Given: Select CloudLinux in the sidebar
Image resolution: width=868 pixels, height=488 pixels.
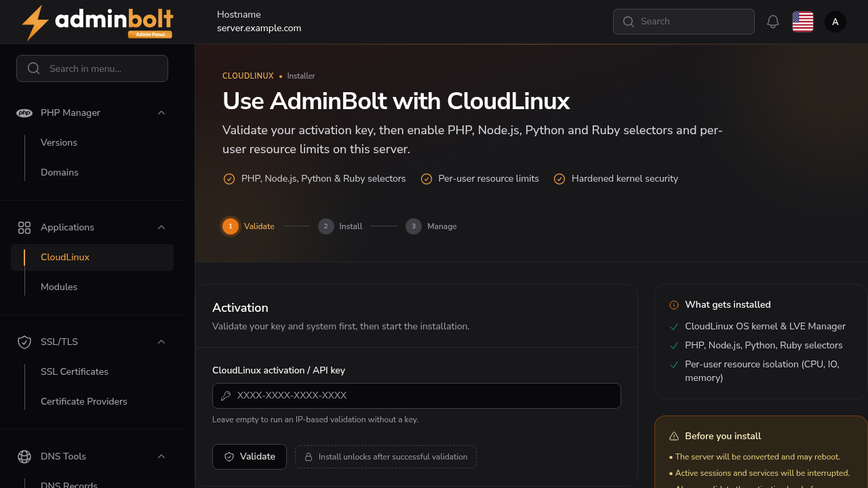Looking at the screenshot, I should coord(92,258).
